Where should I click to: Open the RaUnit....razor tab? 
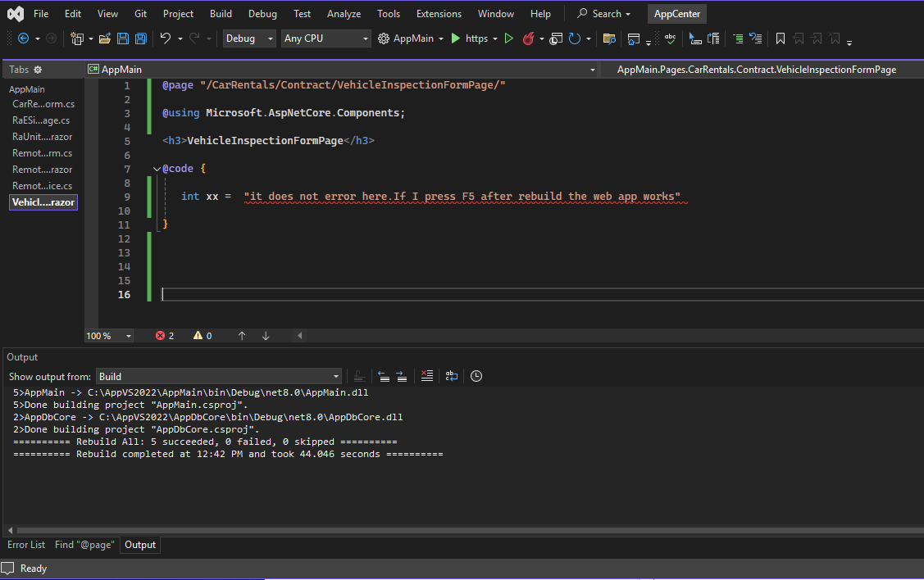[43, 137]
